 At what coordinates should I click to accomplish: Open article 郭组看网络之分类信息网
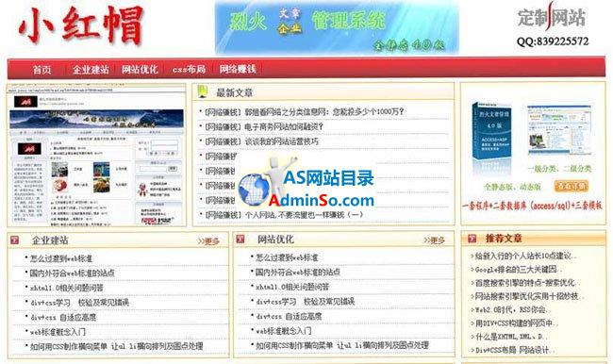click(x=305, y=112)
